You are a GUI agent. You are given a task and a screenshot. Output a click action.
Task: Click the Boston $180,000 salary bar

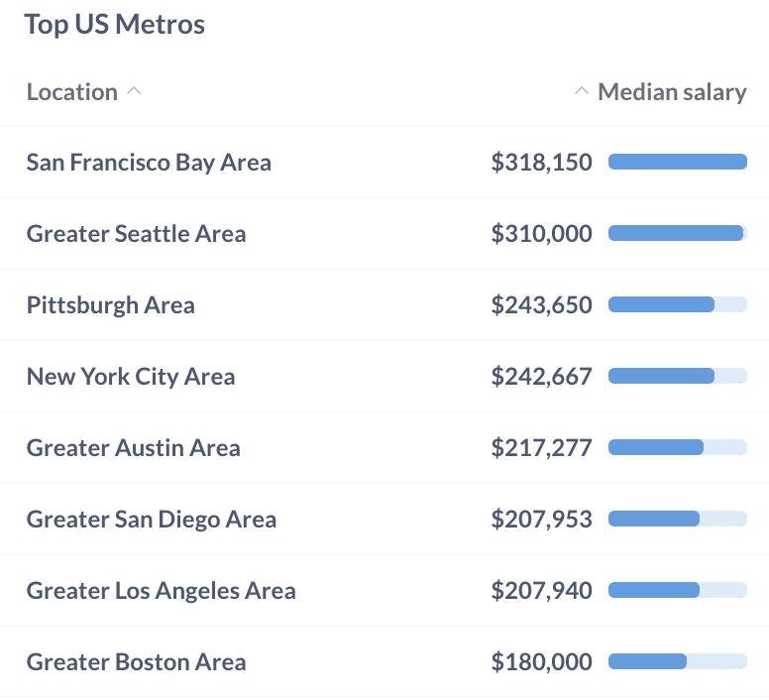[x=677, y=661]
